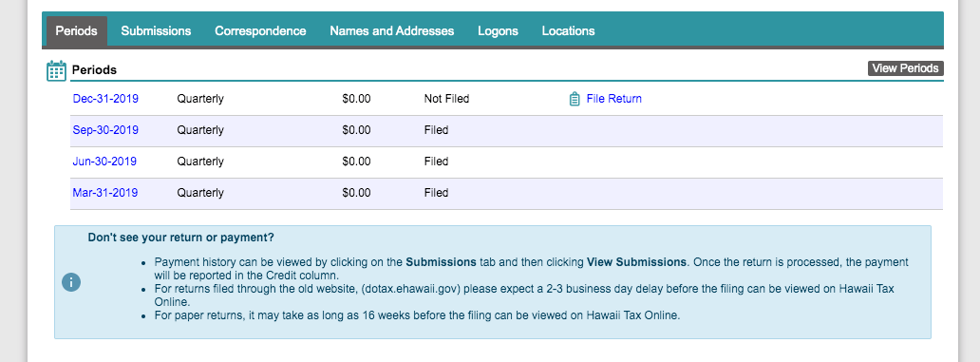Select the Jun-30-2019 period link
The image size is (980, 362).
point(104,162)
